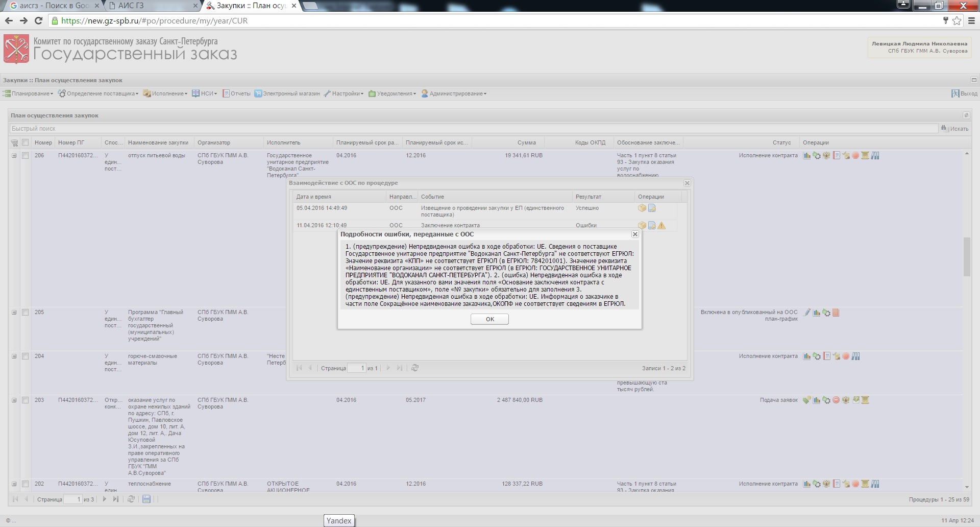Open the OOS interaction gear icon in row 206
980x527 pixels.
[x=817, y=156]
